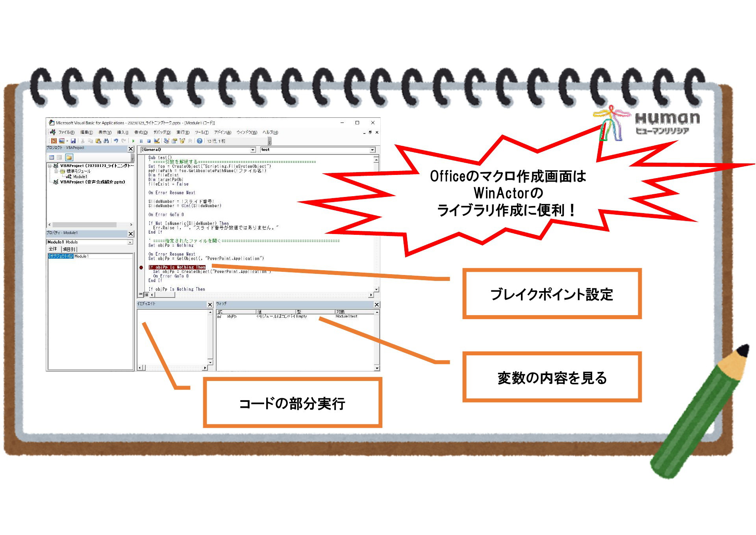Open Project Explorer toolbar icon
Image resolution: width=756 pixels, height=535 pixels.
pos(167,141)
